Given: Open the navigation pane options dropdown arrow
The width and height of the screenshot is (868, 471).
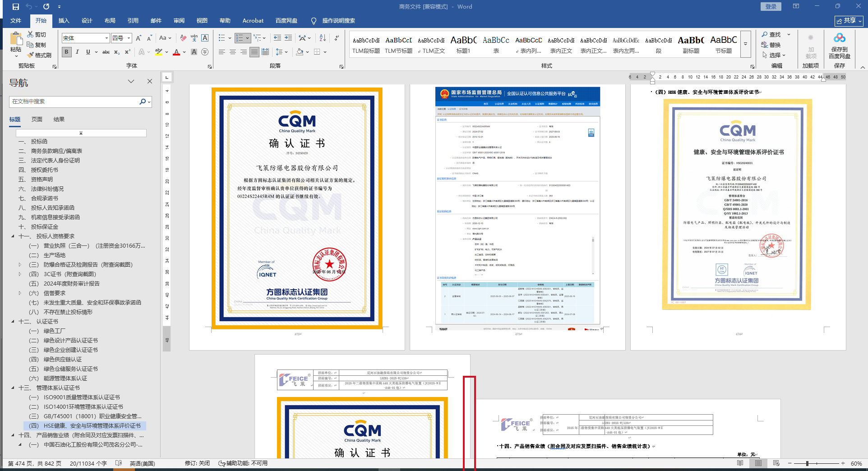Looking at the screenshot, I should coord(131,82).
